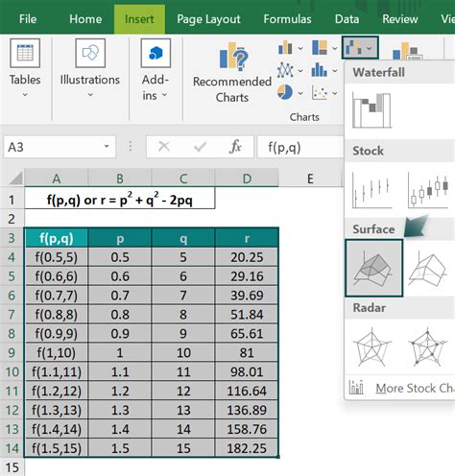
Task: Expand the Name Box dropdown arrow
Action: pos(107,147)
